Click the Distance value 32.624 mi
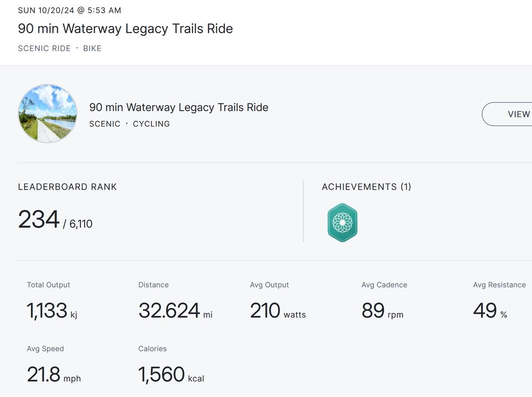 tap(175, 311)
